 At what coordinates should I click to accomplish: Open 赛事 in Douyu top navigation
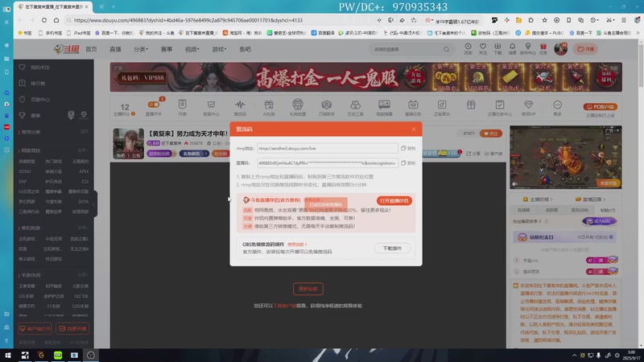point(167,49)
